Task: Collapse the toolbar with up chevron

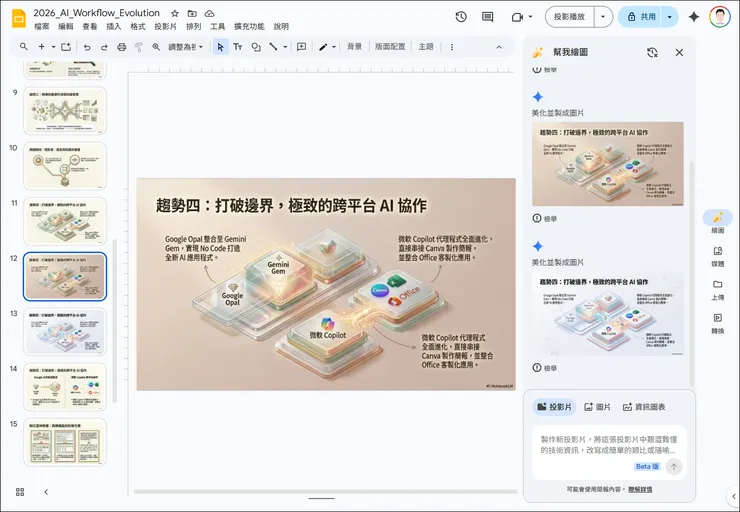Action: click(499, 47)
